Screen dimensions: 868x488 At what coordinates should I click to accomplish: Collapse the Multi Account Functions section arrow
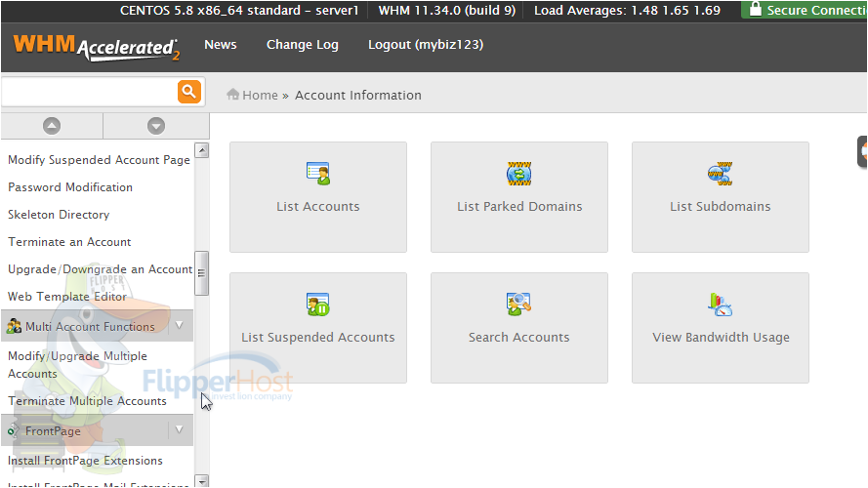[x=180, y=325]
